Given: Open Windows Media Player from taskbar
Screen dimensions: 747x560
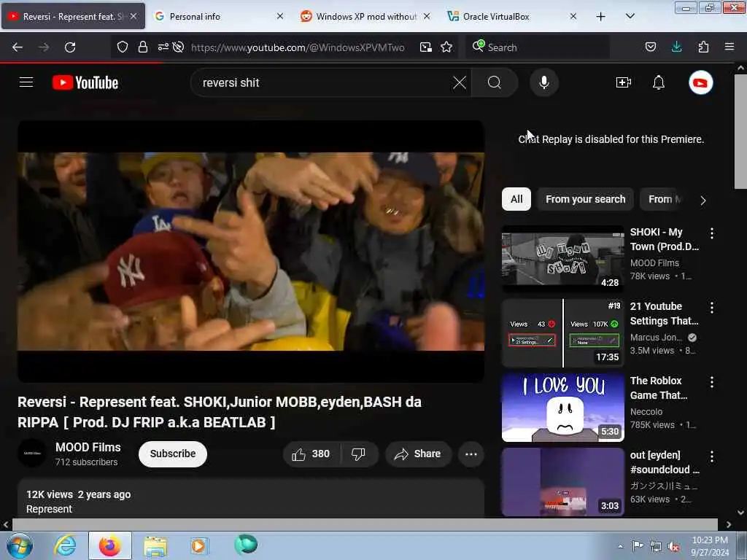Looking at the screenshot, I should [198, 545].
